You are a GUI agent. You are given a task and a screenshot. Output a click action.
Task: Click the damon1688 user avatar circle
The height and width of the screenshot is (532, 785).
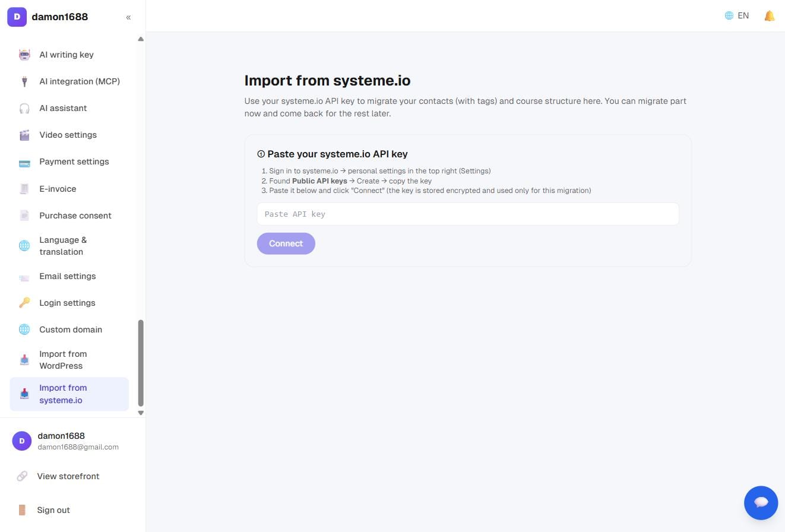(x=22, y=441)
